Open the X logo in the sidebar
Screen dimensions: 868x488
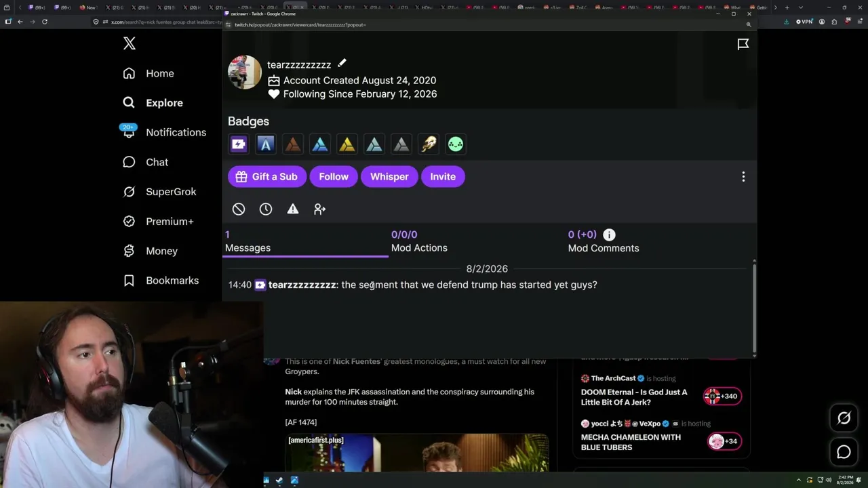click(130, 44)
